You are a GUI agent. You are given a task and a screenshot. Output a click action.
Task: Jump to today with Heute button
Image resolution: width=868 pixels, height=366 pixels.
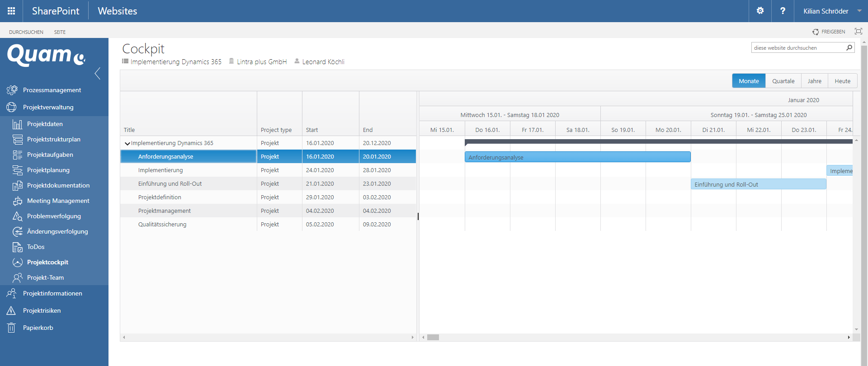coord(842,81)
